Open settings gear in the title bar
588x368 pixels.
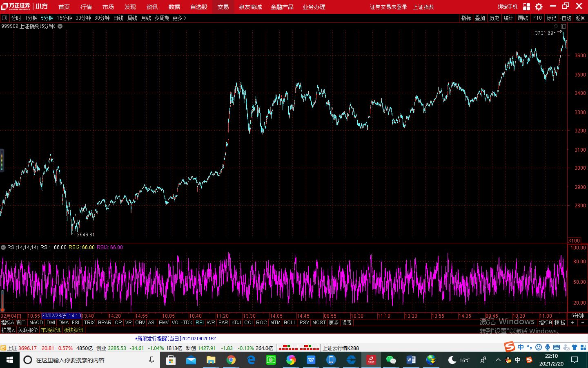[539, 7]
